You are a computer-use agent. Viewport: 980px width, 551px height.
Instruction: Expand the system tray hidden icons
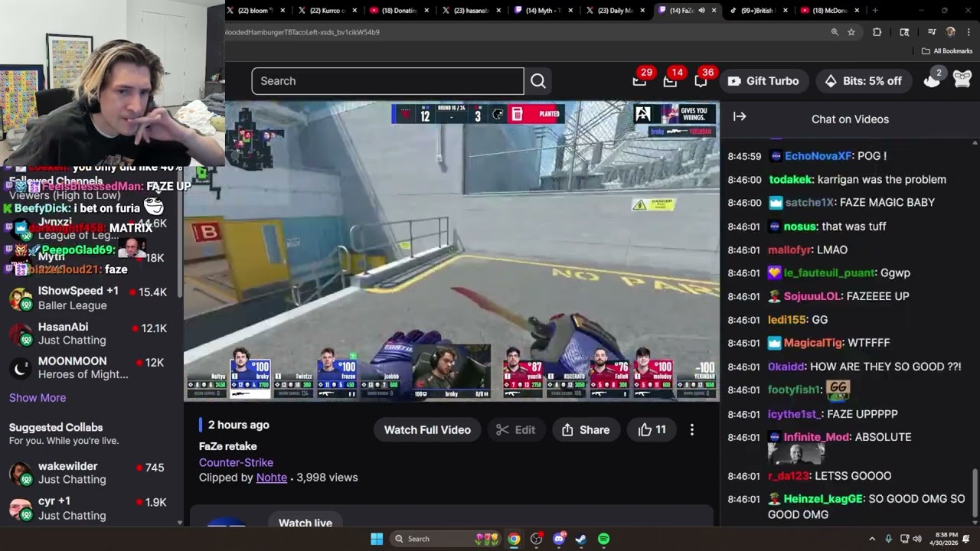[871, 539]
